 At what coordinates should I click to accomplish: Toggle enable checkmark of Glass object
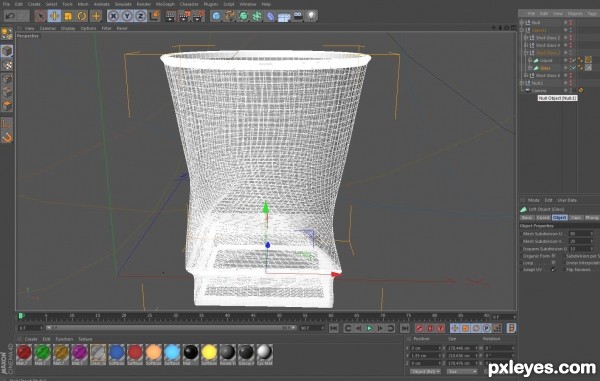[x=574, y=68]
